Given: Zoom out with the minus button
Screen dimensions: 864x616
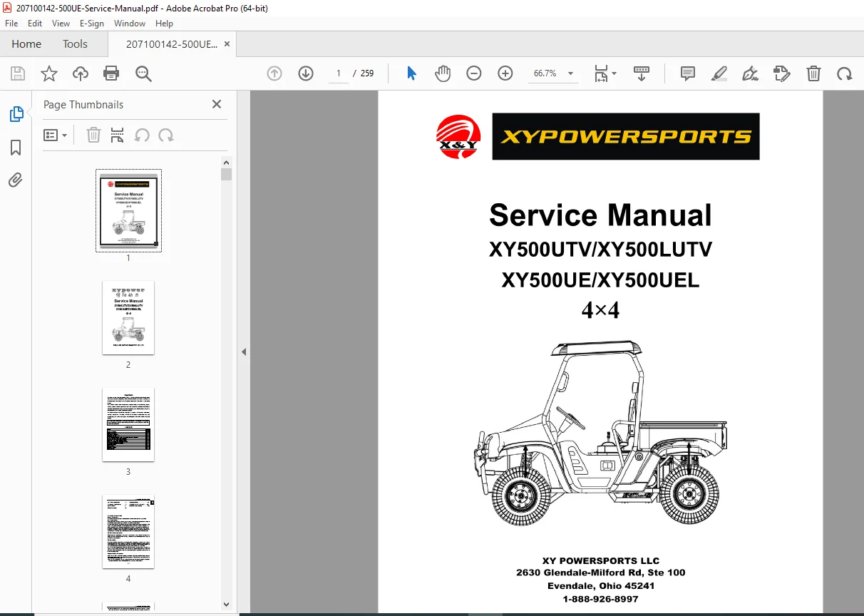Looking at the screenshot, I should (474, 73).
